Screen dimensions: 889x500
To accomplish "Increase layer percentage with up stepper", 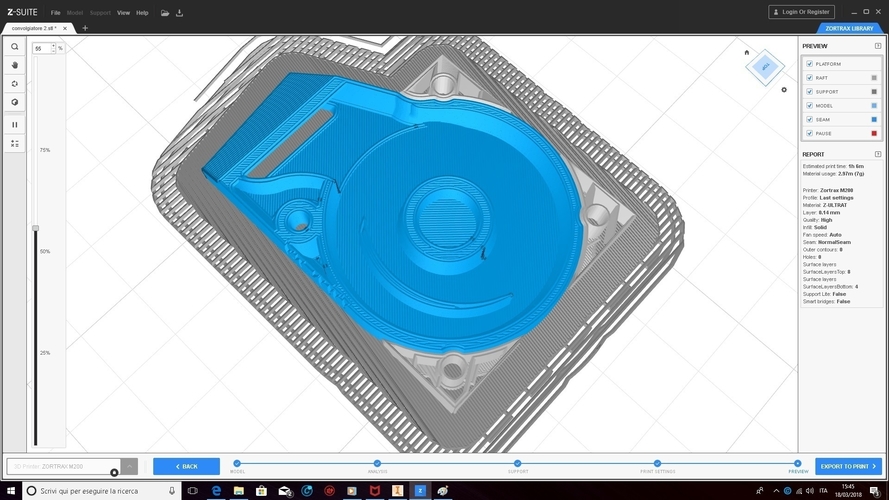I will coord(53,46).
